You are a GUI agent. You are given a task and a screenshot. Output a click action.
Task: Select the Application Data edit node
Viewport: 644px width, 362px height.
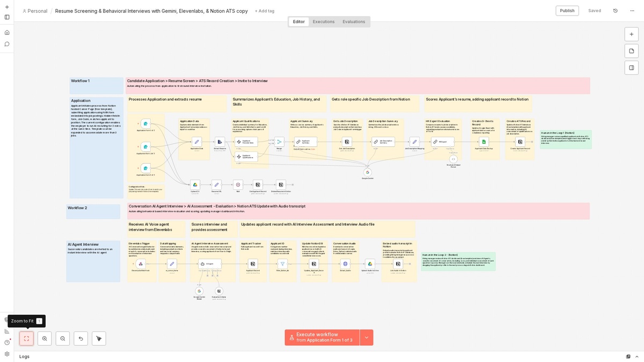coord(196,142)
